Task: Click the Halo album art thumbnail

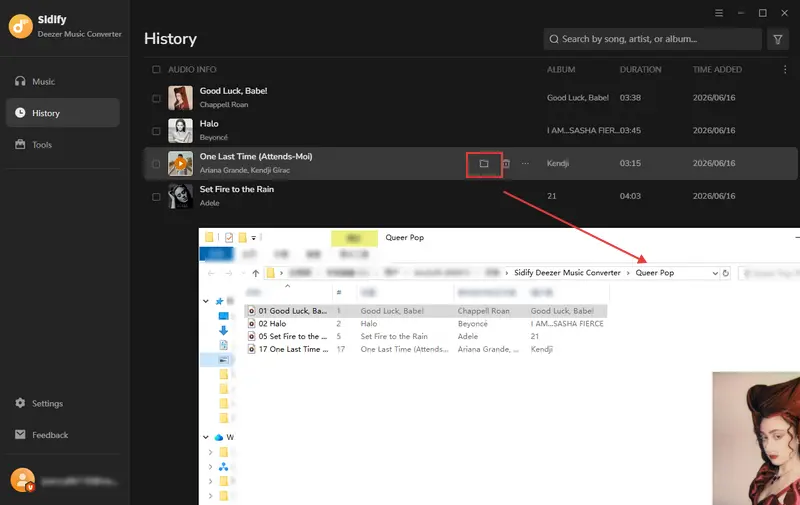Action: click(181, 131)
